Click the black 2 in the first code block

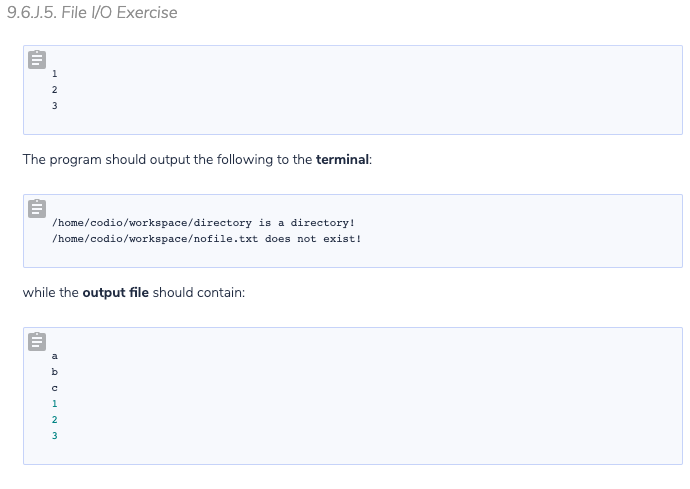[x=55, y=89]
